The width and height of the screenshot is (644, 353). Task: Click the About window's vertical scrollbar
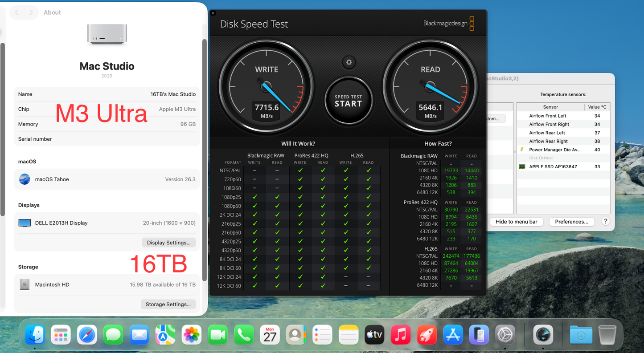point(205,160)
